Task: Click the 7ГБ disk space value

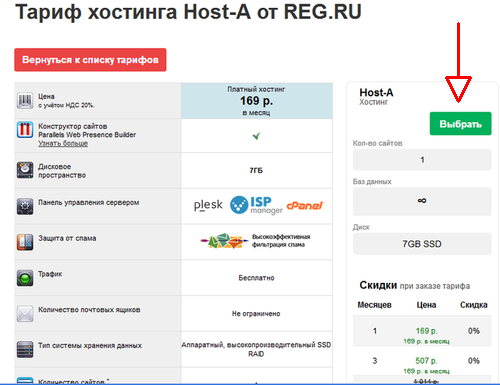Action: point(256,170)
